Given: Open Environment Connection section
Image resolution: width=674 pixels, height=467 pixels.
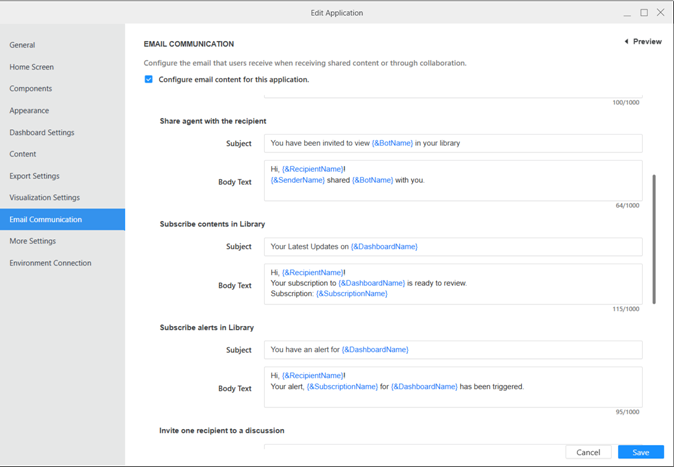Looking at the screenshot, I should pos(50,263).
